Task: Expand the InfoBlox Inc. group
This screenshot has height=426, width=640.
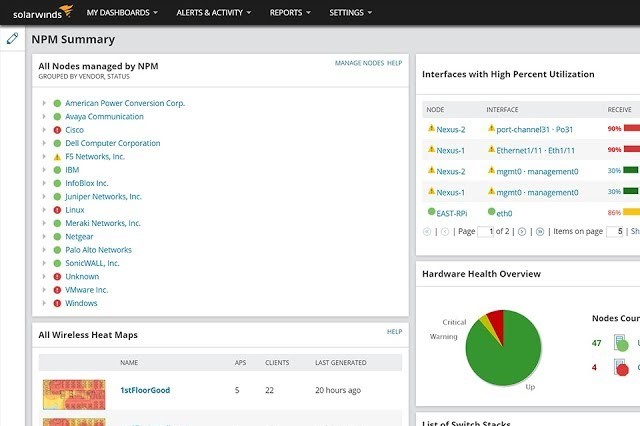Action: (44, 183)
